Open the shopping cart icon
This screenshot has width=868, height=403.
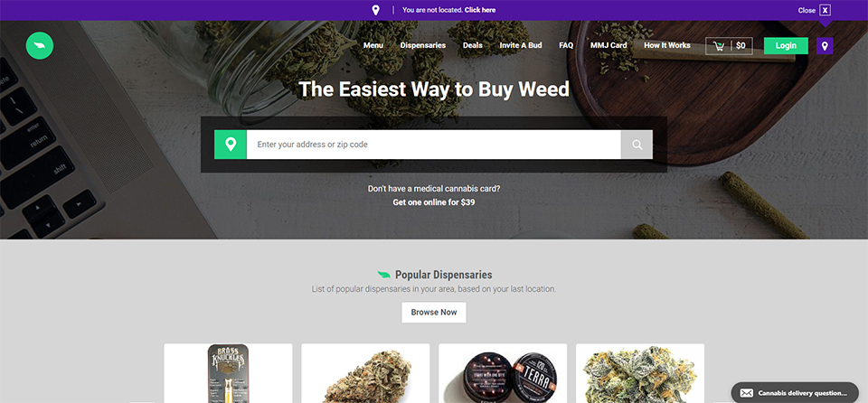(x=719, y=46)
